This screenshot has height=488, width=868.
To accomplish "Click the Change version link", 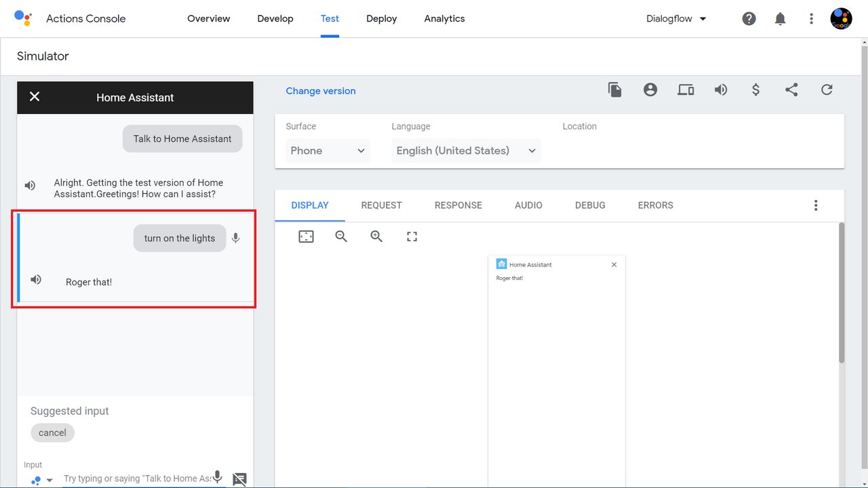I will [321, 91].
